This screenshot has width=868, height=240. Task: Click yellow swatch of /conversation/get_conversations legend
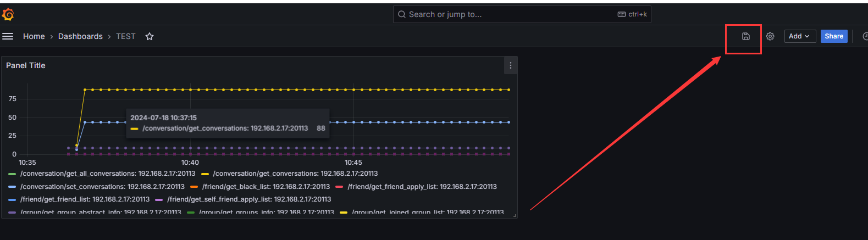point(205,174)
